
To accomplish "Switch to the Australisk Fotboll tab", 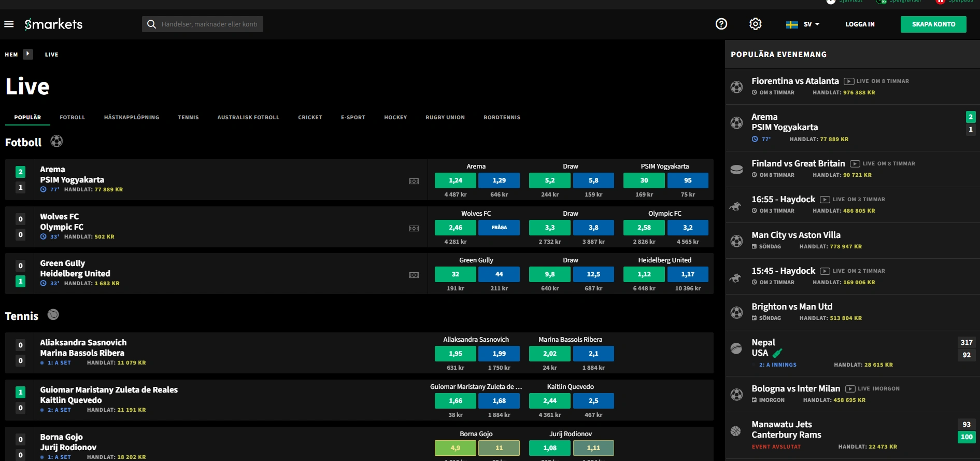I will [x=248, y=117].
